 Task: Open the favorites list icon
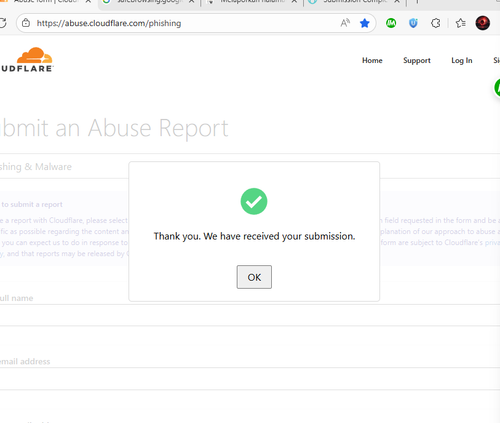click(461, 23)
